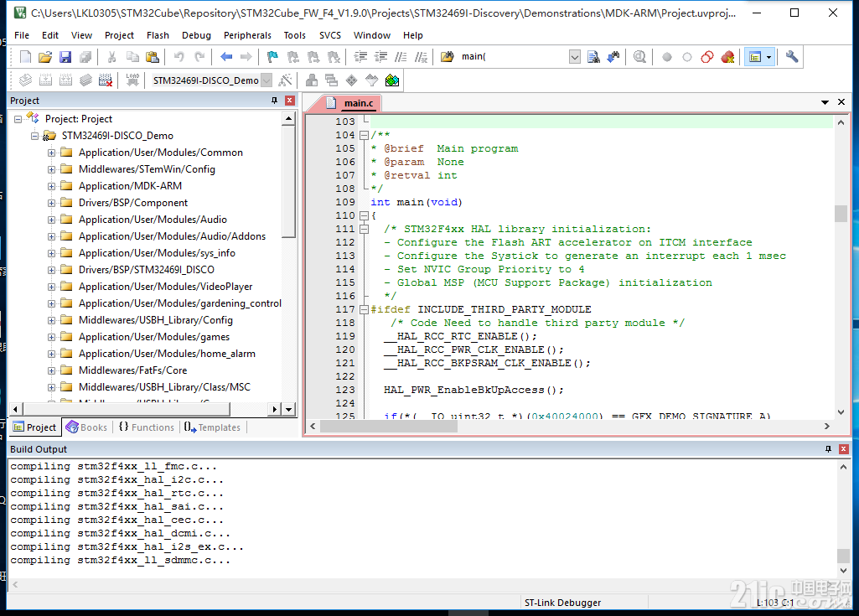Collapse the main function fold at line 110
This screenshot has height=616, width=859.
click(364, 215)
